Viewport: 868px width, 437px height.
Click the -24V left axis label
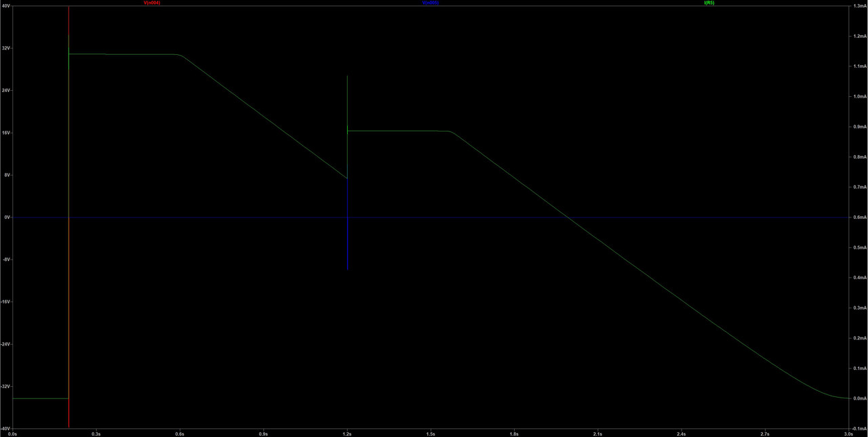(x=6, y=344)
